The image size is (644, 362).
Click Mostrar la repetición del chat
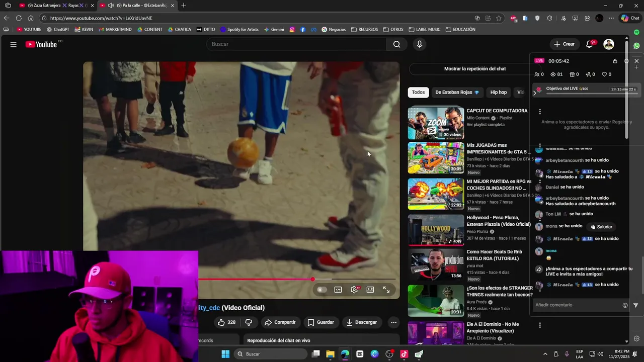pyautogui.click(x=474, y=69)
